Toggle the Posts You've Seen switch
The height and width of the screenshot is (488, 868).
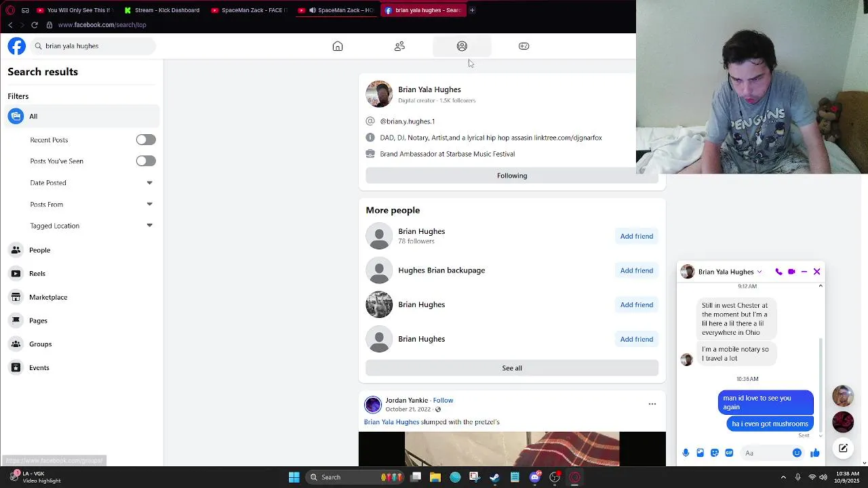pos(146,161)
